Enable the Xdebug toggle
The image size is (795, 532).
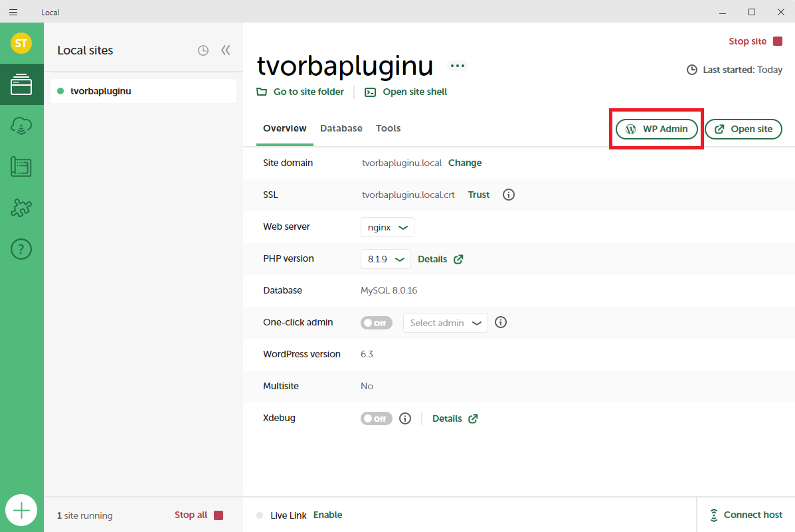coord(376,418)
